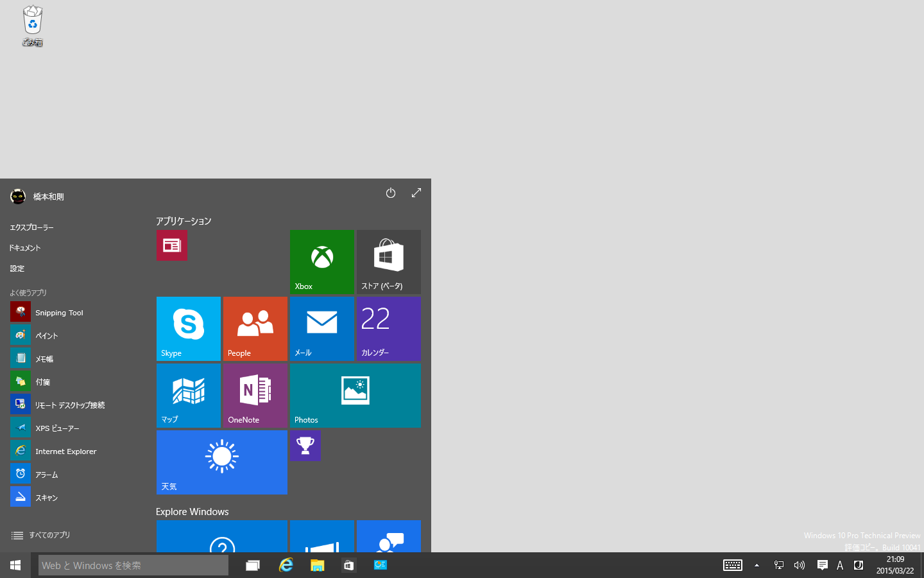The image size is (924, 578).
Task: Open the last pinned taskbar app
Action: point(381,565)
